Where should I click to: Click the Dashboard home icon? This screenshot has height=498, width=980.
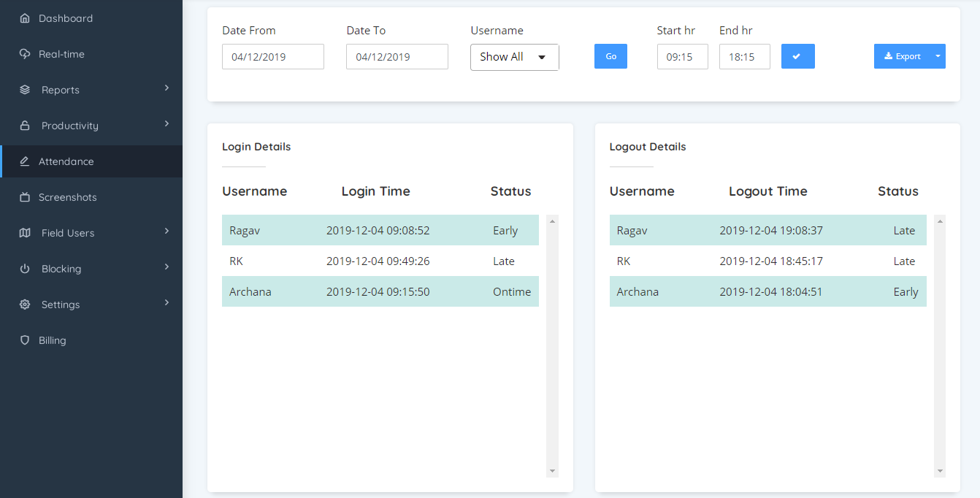click(x=25, y=18)
